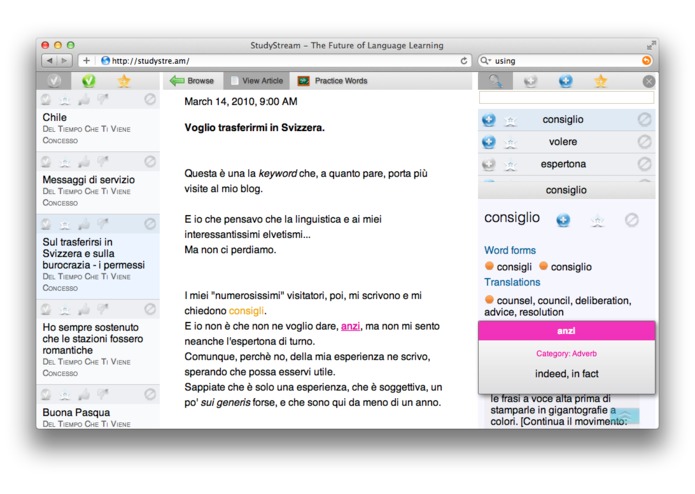The image size is (695, 494).
Task: Add bookmark with browser plus button
Action: [x=86, y=61]
